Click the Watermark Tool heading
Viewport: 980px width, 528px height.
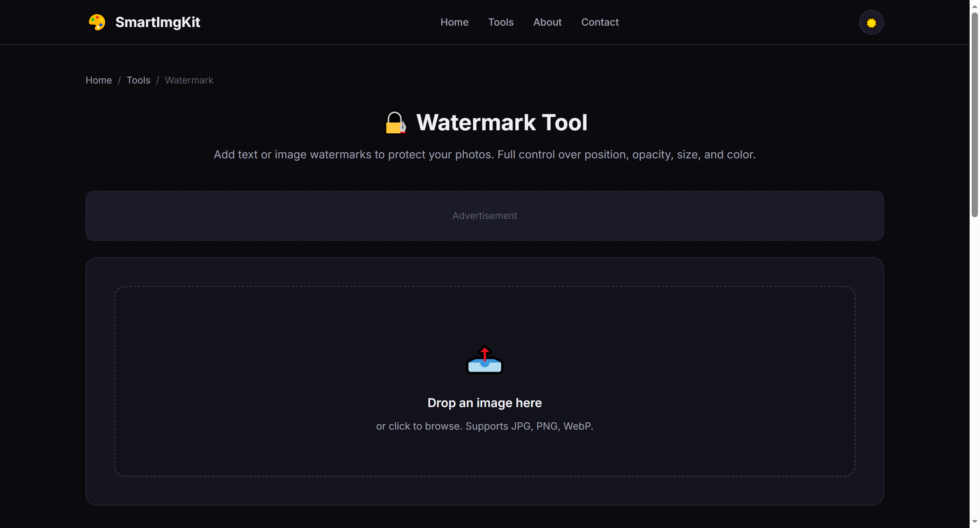[502, 123]
